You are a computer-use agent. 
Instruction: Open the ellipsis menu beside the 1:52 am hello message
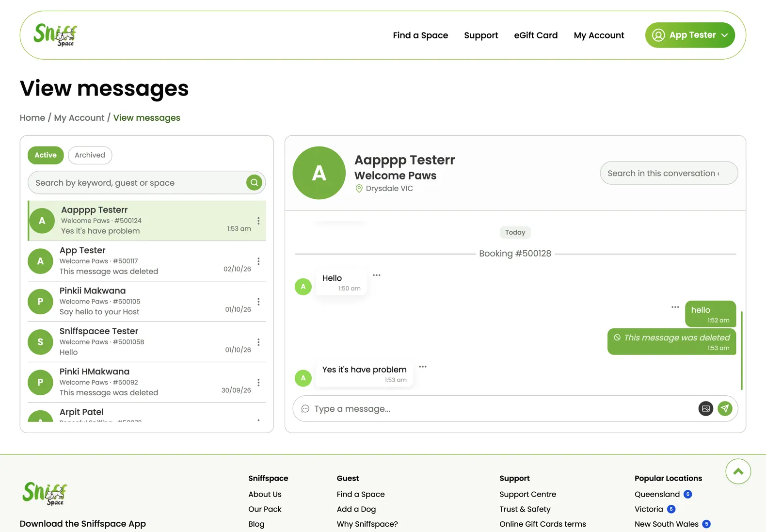pyautogui.click(x=675, y=307)
